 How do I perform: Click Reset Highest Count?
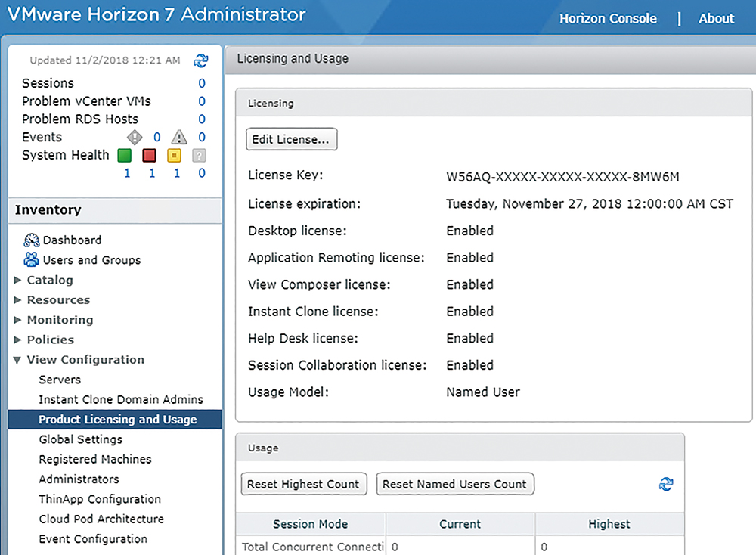click(x=304, y=484)
